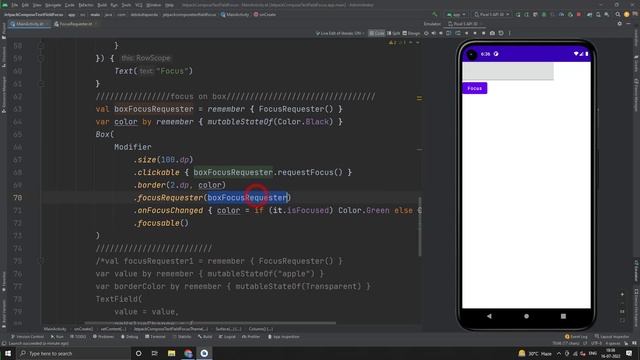Collapse code fold marker on line 58
Viewport: 640px width, 360px height.
pos(41,45)
